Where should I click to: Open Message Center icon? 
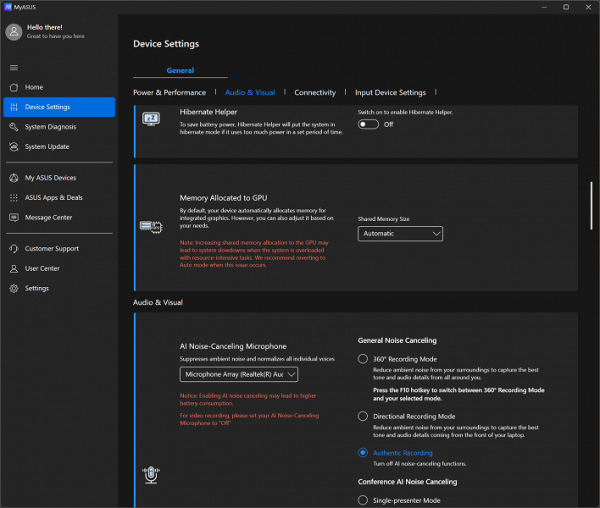click(13, 217)
